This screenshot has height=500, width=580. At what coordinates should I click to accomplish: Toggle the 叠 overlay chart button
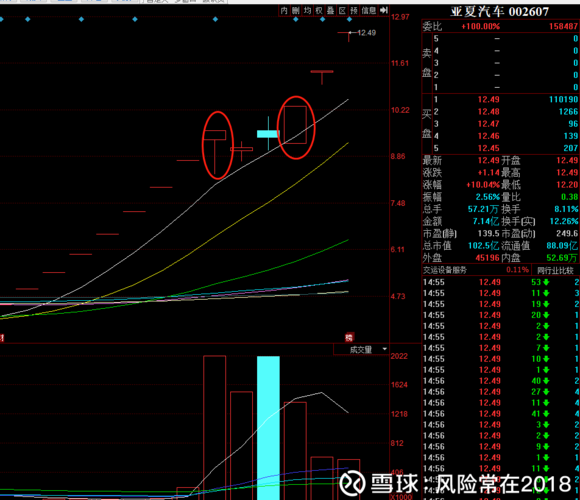pyautogui.click(x=331, y=11)
